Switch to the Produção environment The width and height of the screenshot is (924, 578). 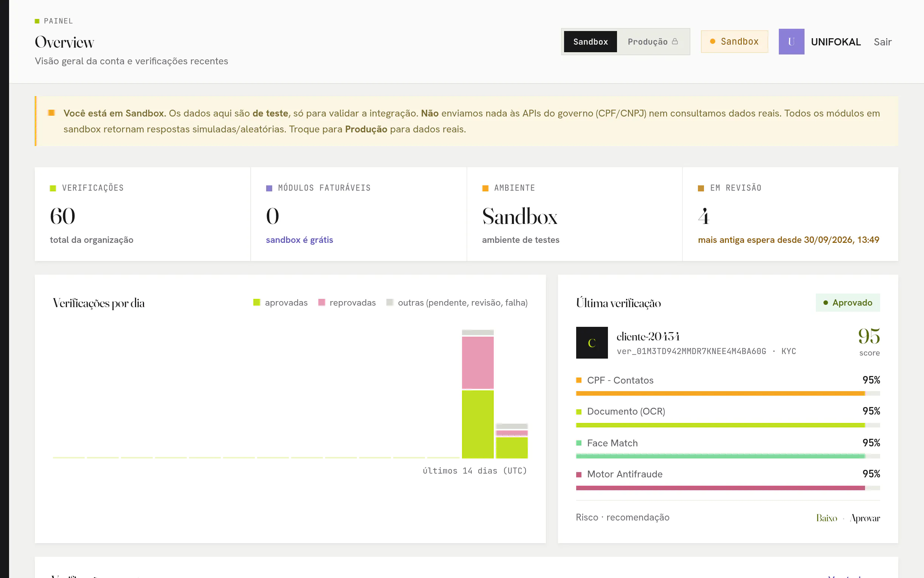click(653, 42)
